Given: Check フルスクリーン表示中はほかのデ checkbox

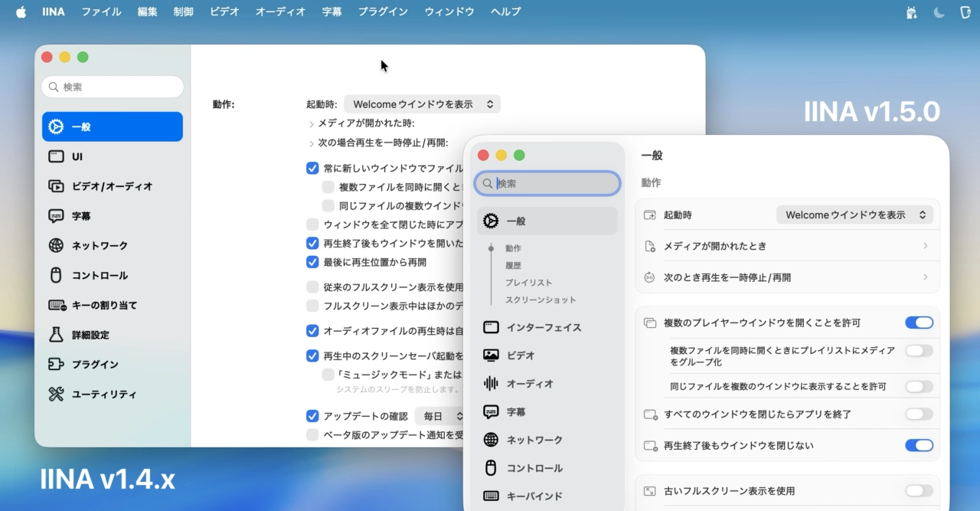Looking at the screenshot, I should (x=312, y=306).
